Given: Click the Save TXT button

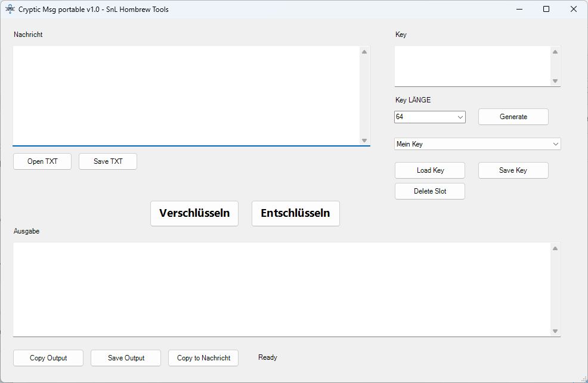Looking at the screenshot, I should pos(108,161).
